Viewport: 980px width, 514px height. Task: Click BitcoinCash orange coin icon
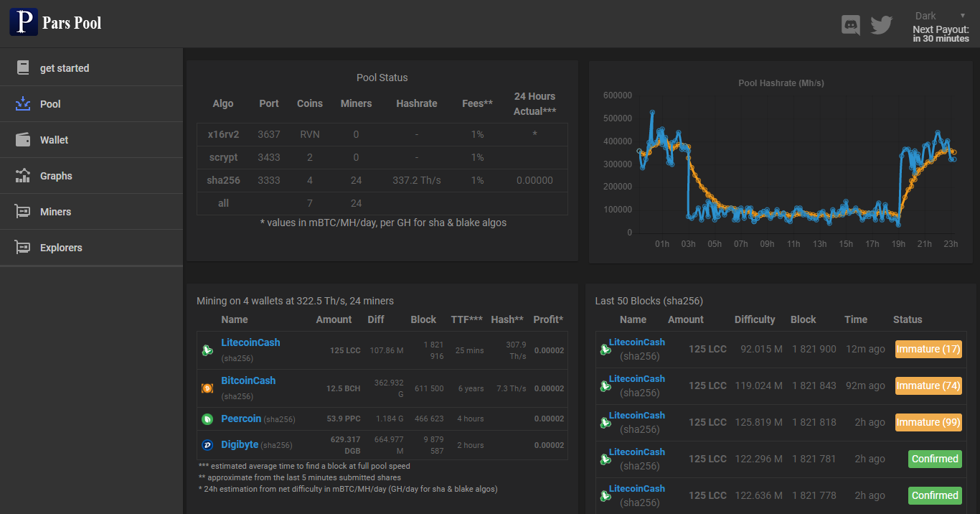[207, 388]
